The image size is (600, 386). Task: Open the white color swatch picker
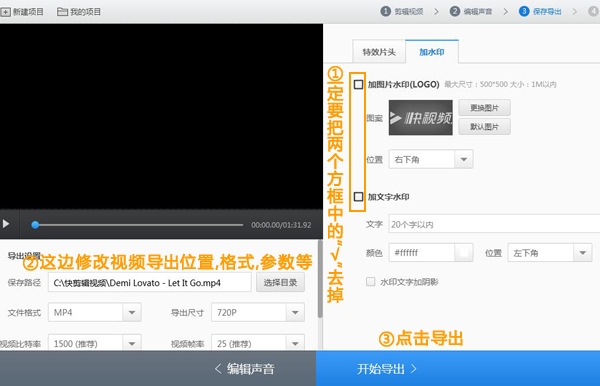464,252
